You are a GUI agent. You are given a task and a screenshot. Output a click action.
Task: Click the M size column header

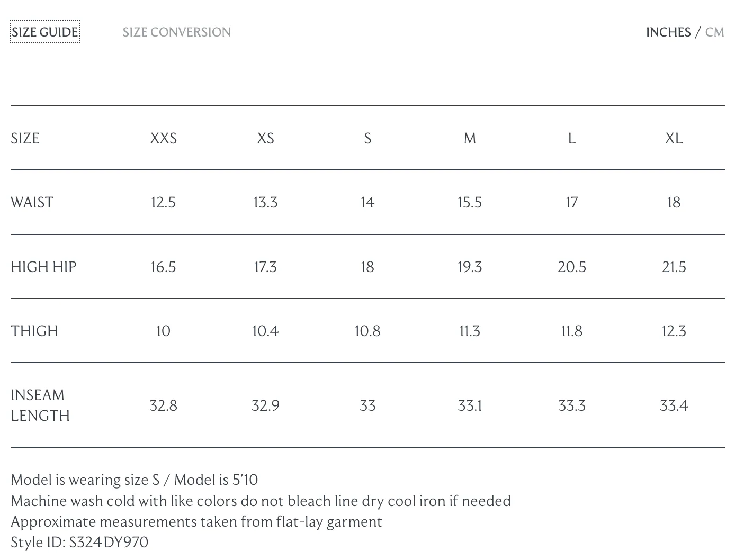point(470,139)
